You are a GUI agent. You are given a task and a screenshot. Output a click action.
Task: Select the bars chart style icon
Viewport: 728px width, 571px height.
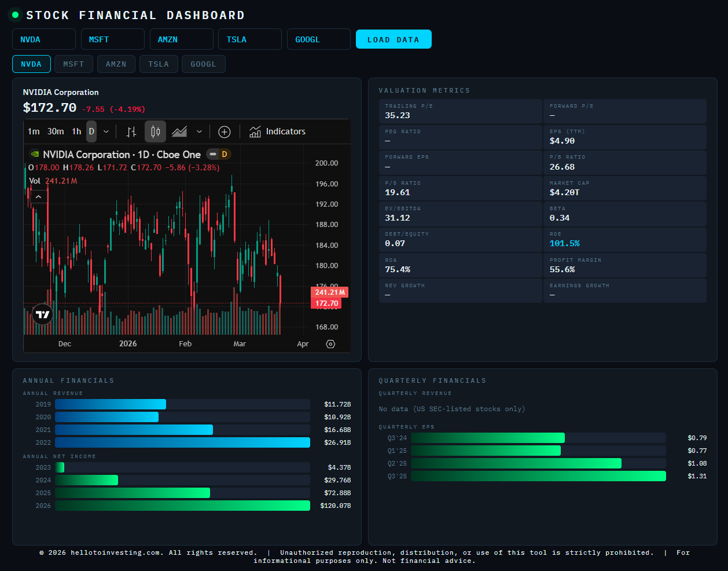pos(131,131)
